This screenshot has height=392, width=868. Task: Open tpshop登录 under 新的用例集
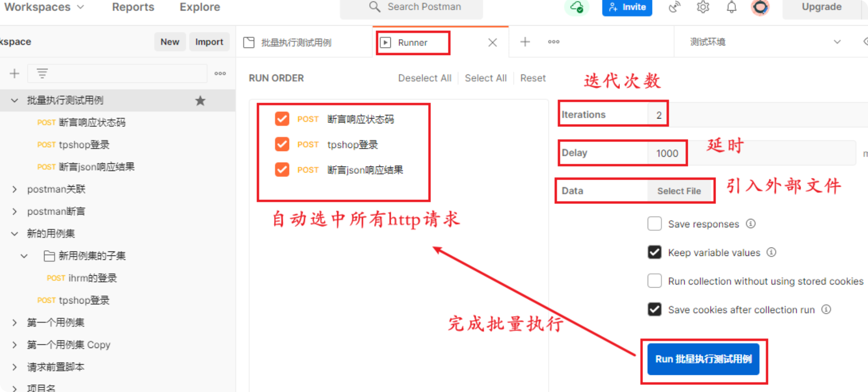pos(84,300)
